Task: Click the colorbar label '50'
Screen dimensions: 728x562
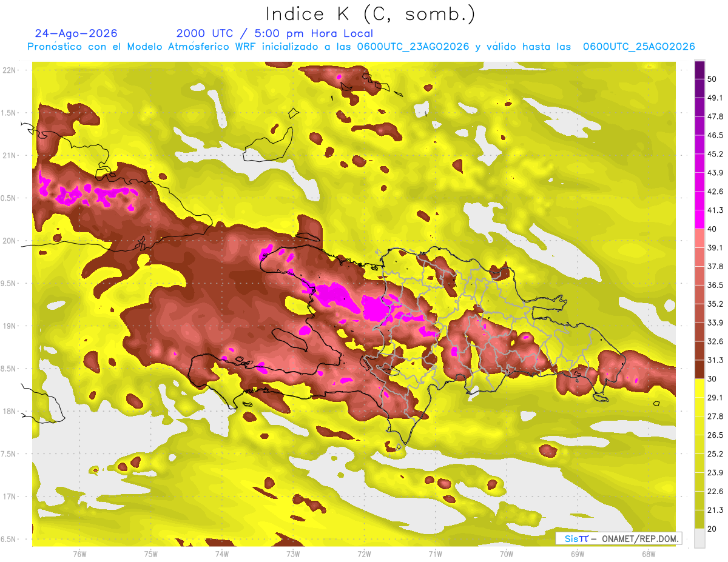Action: tap(713, 79)
